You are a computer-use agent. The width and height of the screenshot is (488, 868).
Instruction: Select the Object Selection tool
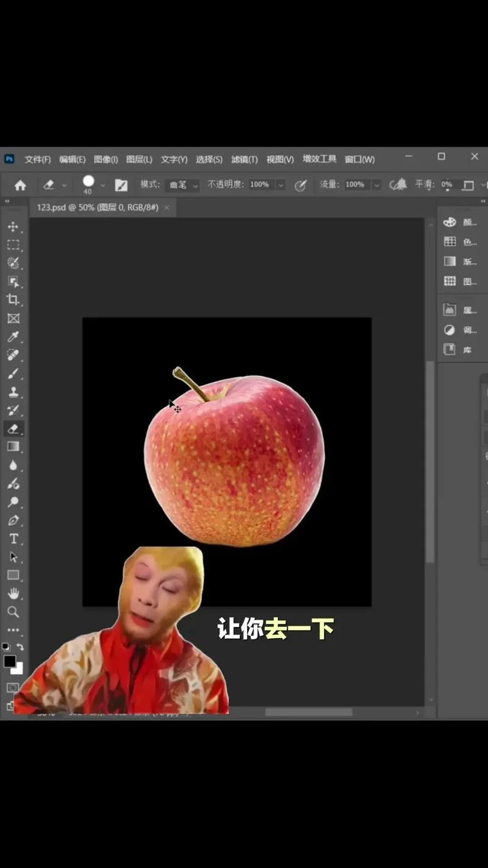(13, 281)
